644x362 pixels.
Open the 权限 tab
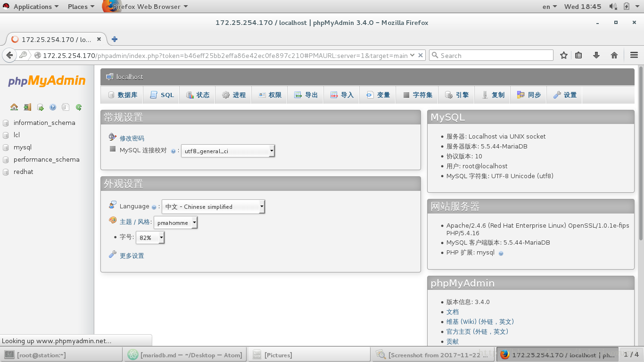click(270, 95)
